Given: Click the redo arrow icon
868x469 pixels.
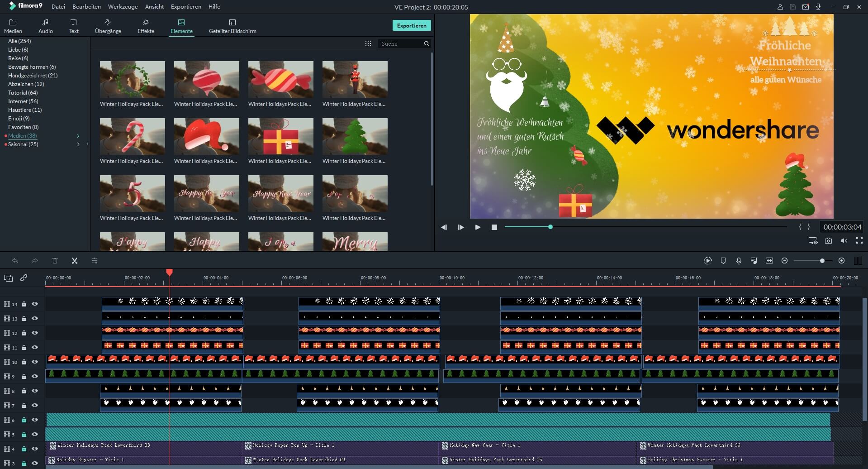Looking at the screenshot, I should pyautogui.click(x=35, y=261).
